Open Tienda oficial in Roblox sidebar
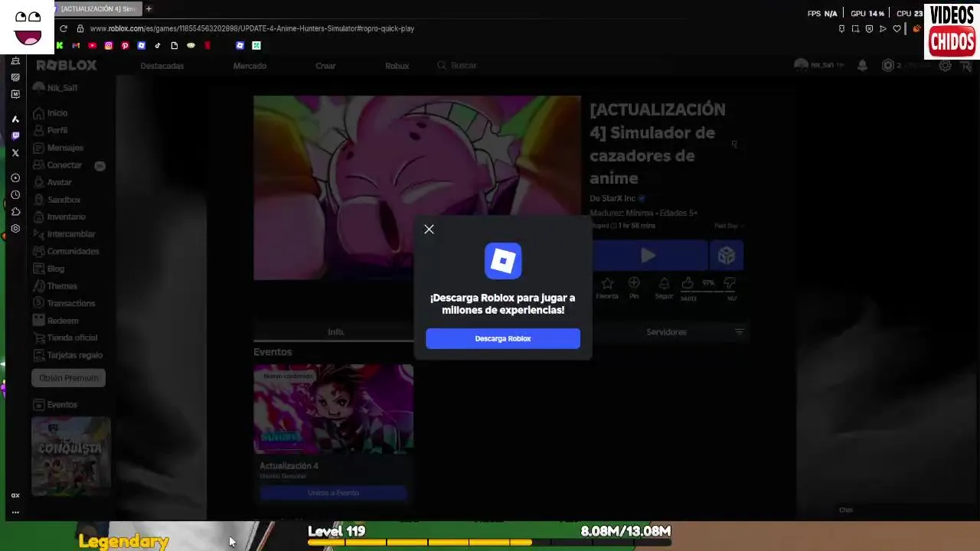This screenshot has height=551, width=980. point(65,337)
